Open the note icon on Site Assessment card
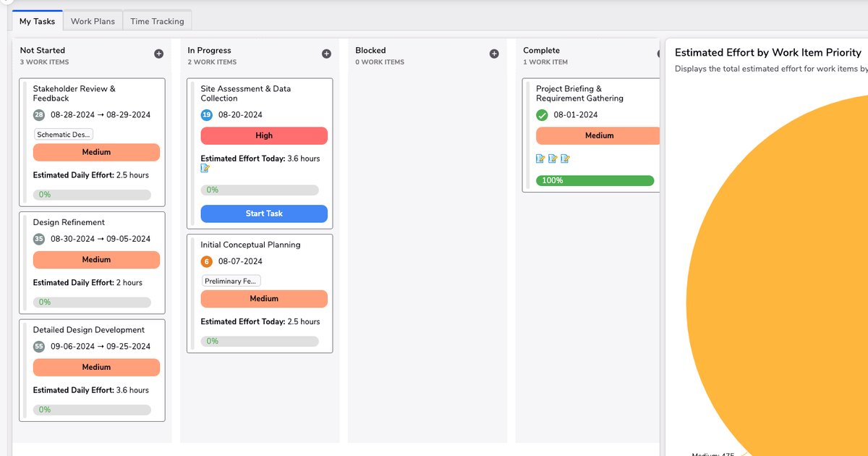Viewport: 868px width, 456px height. [205, 169]
